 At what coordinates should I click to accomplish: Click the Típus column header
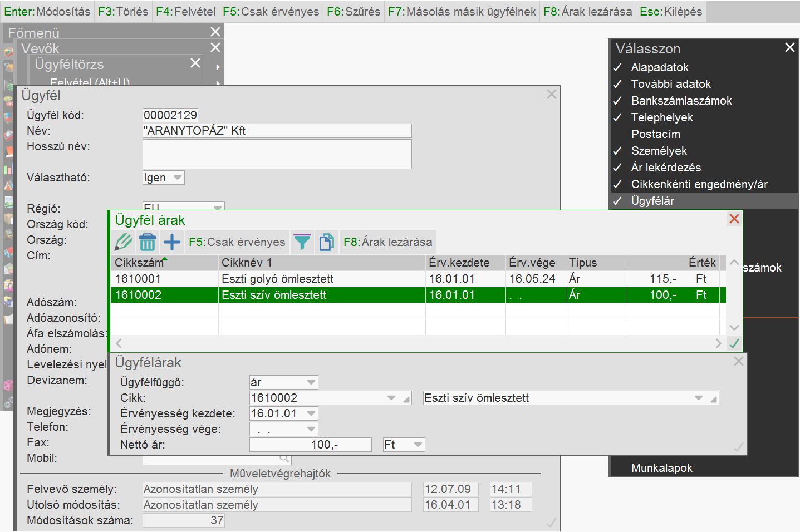tap(596, 263)
